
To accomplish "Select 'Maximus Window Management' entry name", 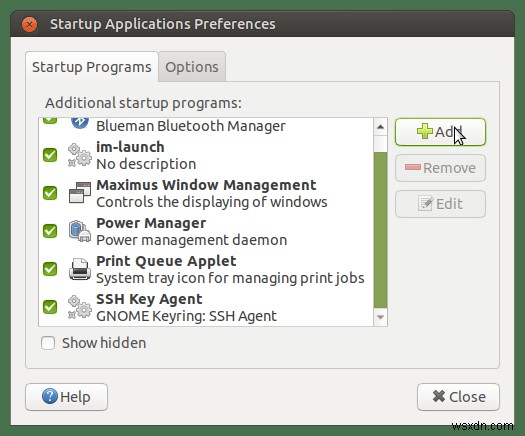I will point(206,185).
